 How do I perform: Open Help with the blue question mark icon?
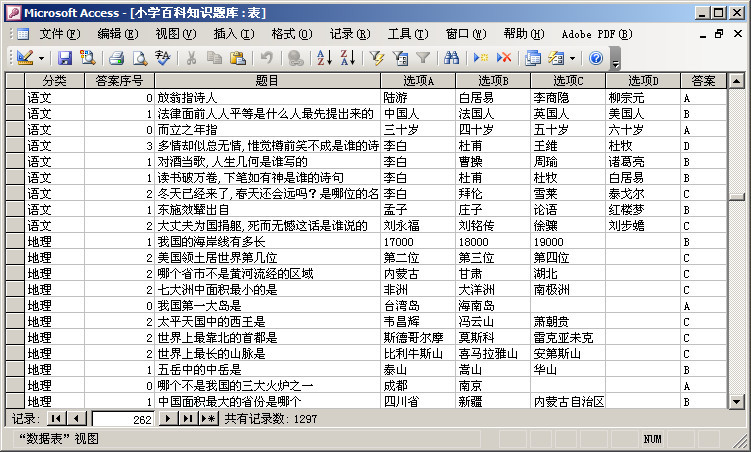pyautogui.click(x=596, y=58)
